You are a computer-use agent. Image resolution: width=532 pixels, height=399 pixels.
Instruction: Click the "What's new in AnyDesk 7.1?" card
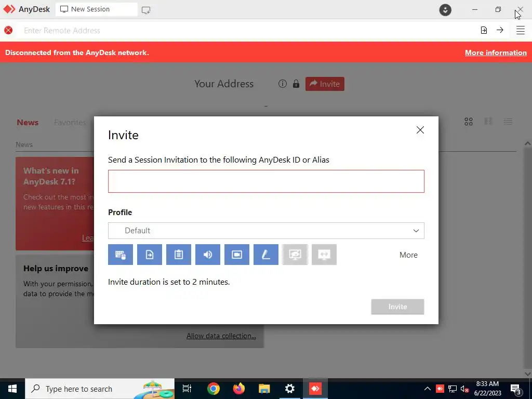[55, 204]
